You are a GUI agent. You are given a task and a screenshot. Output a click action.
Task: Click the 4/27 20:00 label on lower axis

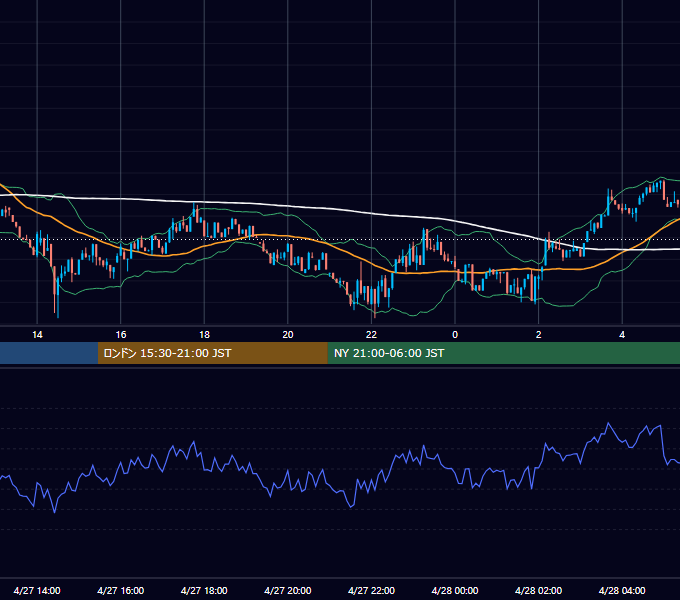coord(288,590)
